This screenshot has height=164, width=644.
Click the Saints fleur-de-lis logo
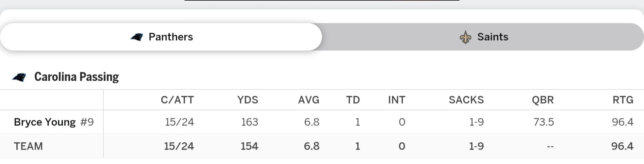pyautogui.click(x=465, y=37)
